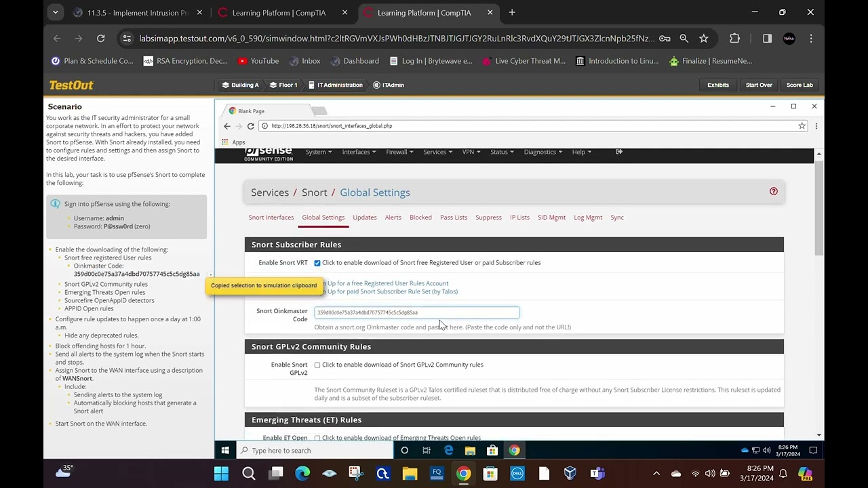Switch to the Sync tab
868x488 pixels.
[x=617, y=218]
